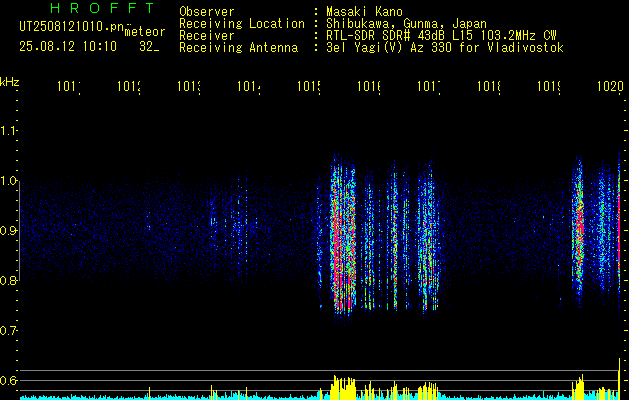Click antenna text 3el Yagi(V) Az 330
The image size is (629, 400).
(391, 48)
